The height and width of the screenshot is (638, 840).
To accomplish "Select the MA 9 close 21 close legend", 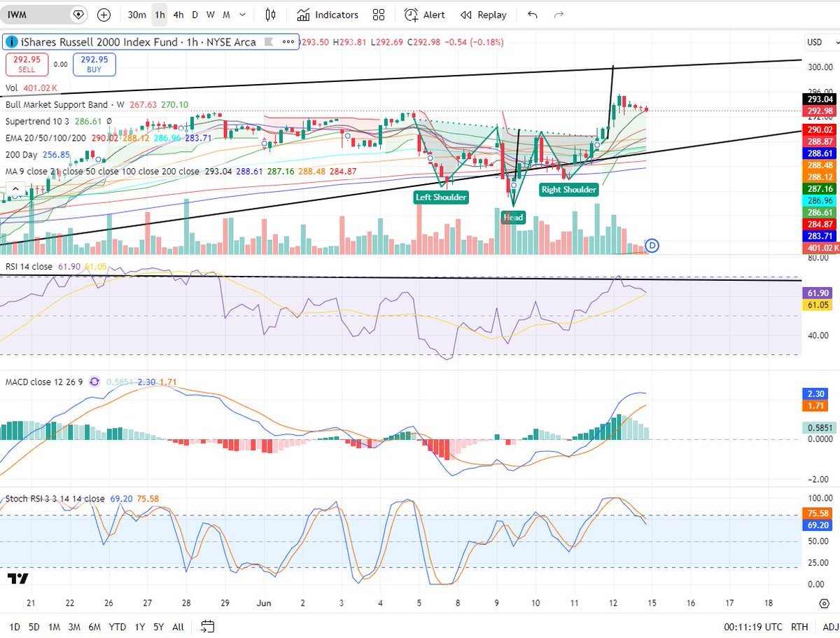I will 101,171.
